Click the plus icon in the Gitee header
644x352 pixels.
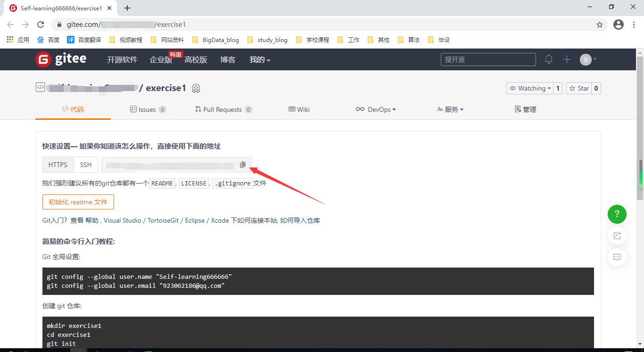(567, 59)
